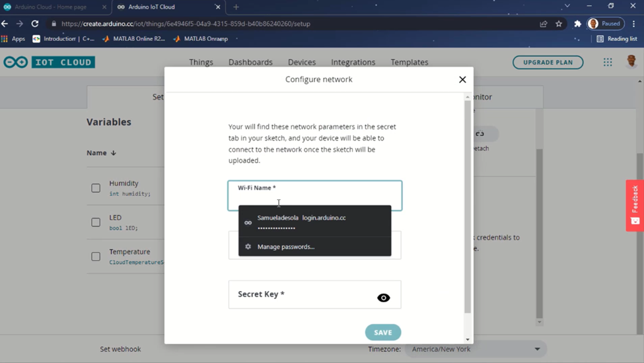The image size is (644, 363).
Task: Open the Apps bookmark shortcut
Action: [x=13, y=38]
